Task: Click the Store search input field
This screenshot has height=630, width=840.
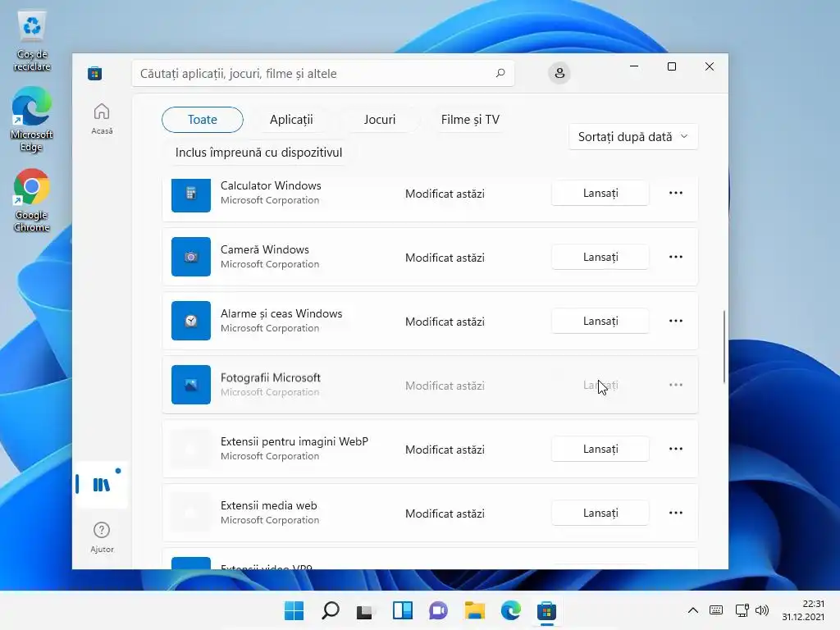Action: click(323, 73)
